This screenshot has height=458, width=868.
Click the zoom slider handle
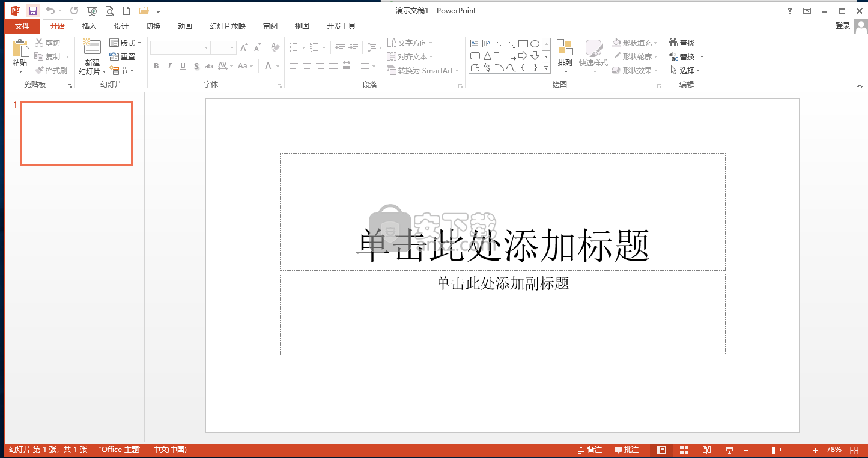[774, 450]
